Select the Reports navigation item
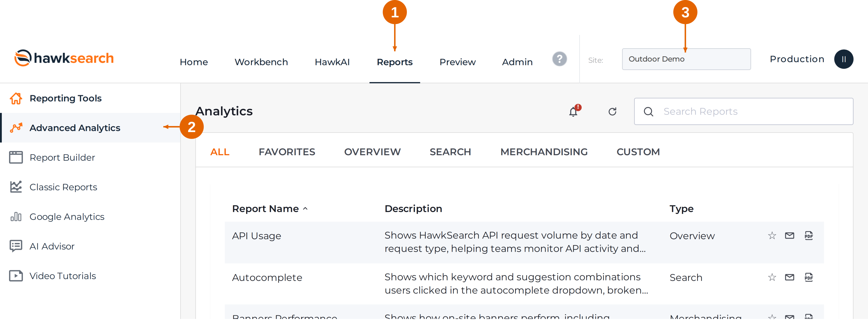The height and width of the screenshot is (326, 868). (395, 62)
